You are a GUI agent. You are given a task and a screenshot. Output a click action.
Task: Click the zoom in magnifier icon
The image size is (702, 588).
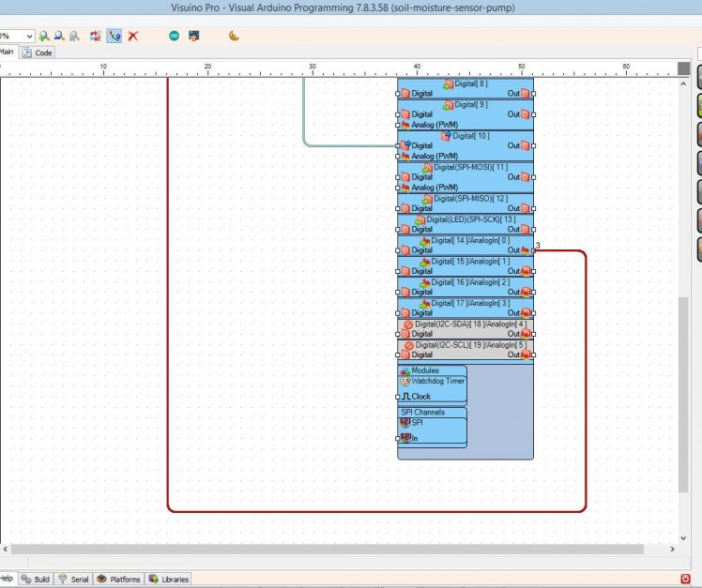[x=44, y=36]
